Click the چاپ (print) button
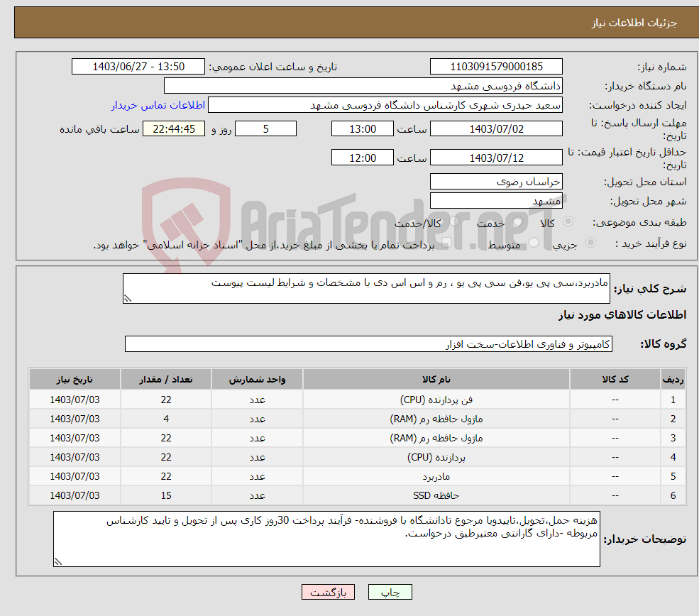 coord(390,592)
